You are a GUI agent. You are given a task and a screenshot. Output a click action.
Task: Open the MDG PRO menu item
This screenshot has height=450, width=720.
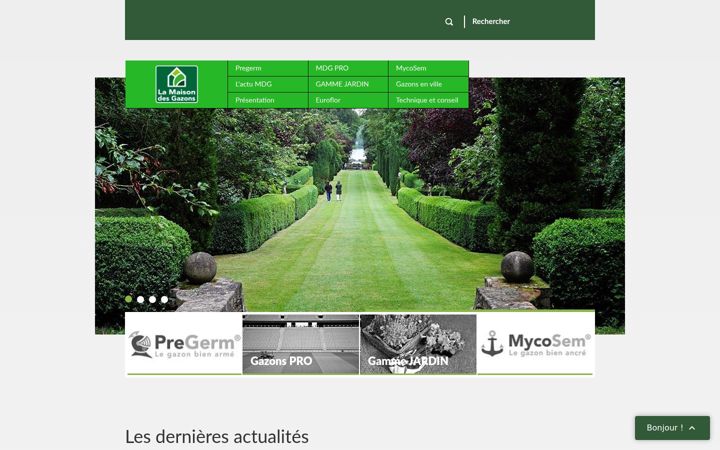click(x=348, y=68)
